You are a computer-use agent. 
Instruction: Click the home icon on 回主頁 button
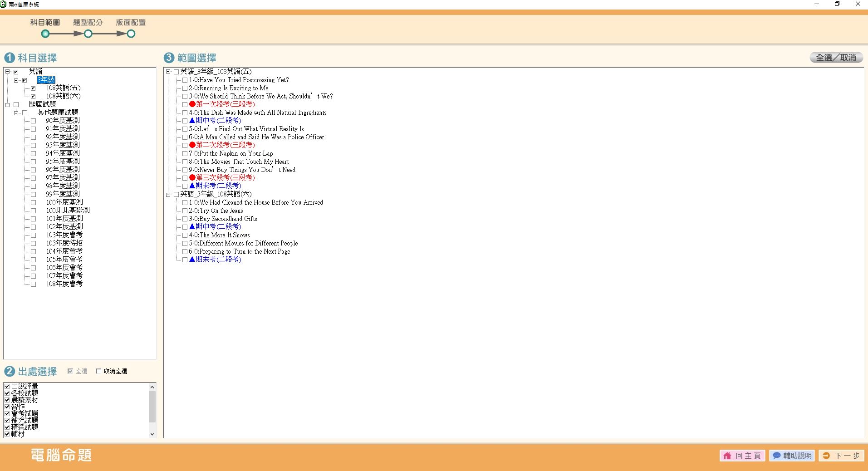tap(727, 456)
